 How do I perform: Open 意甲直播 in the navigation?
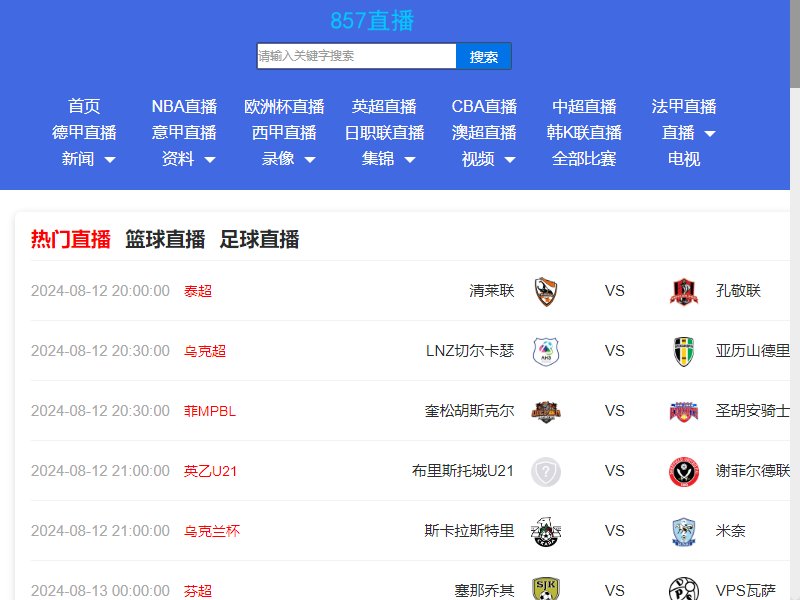184,133
